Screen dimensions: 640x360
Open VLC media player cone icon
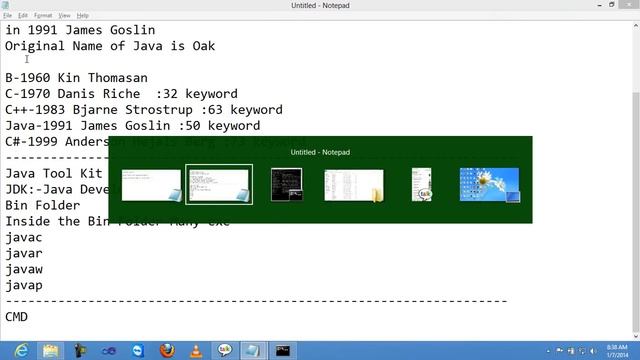[x=196, y=351]
